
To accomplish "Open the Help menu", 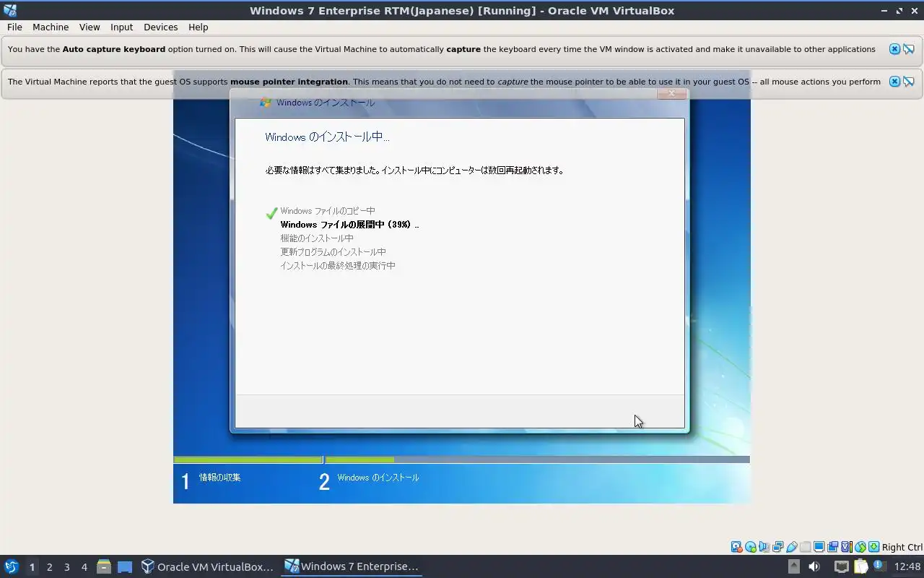I will point(198,27).
